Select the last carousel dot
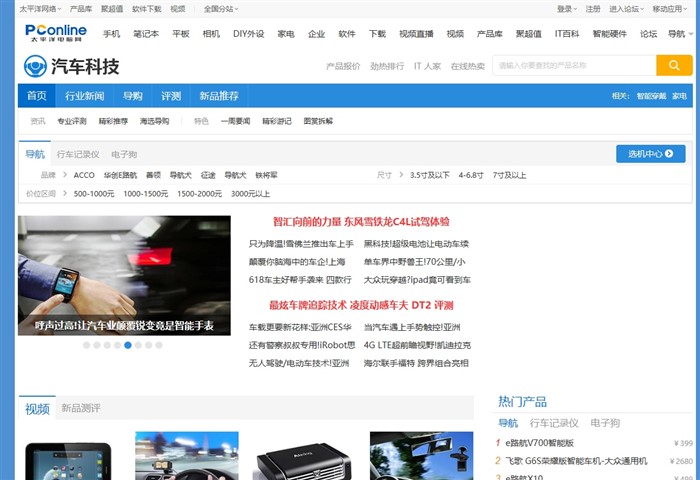This screenshot has height=480, width=700. tap(159, 345)
